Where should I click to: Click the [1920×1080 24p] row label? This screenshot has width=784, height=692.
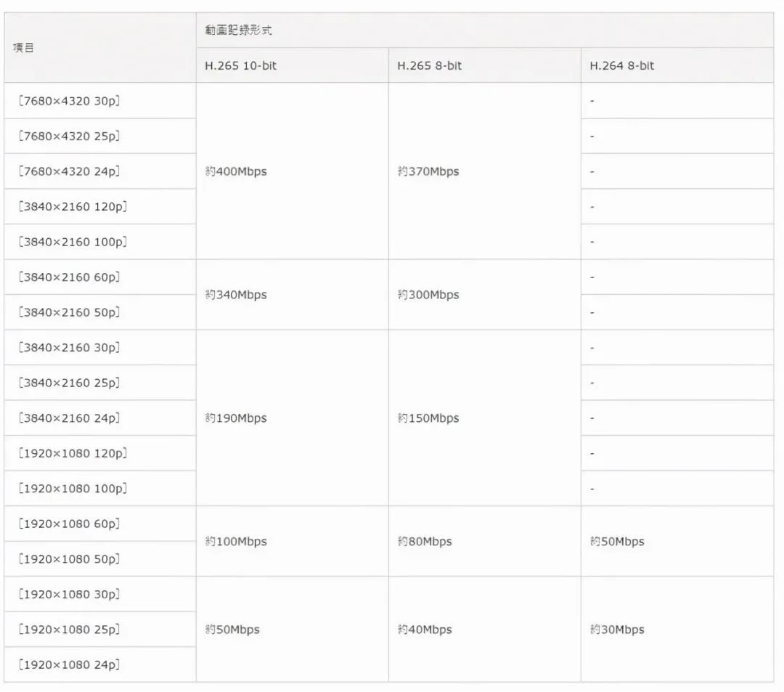pyautogui.click(x=69, y=664)
